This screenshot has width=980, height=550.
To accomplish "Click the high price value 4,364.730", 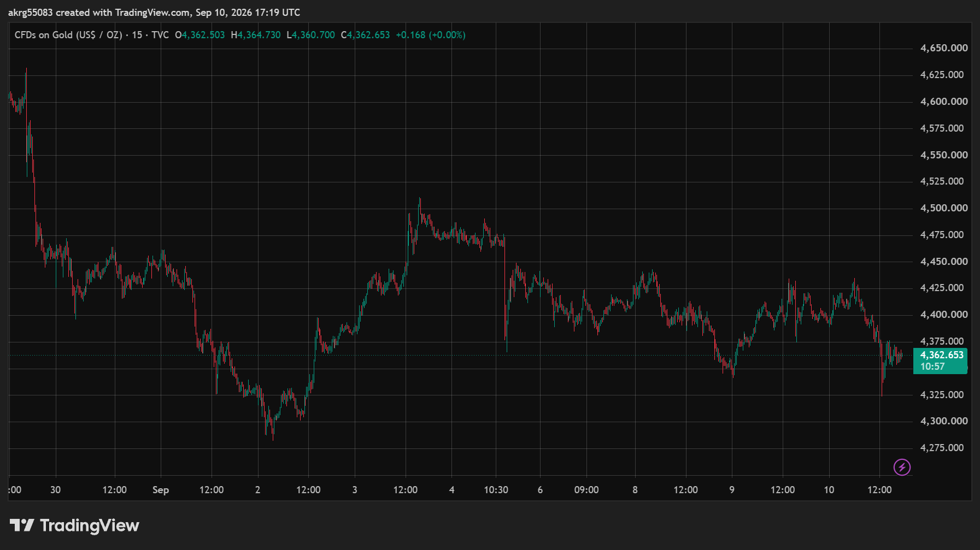I will coord(259,35).
